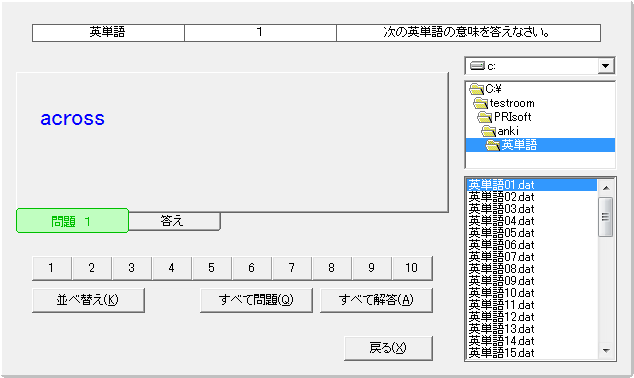The height and width of the screenshot is (378, 634).
Task: Click the open folder icon beside C:¥
Action: 477,89
